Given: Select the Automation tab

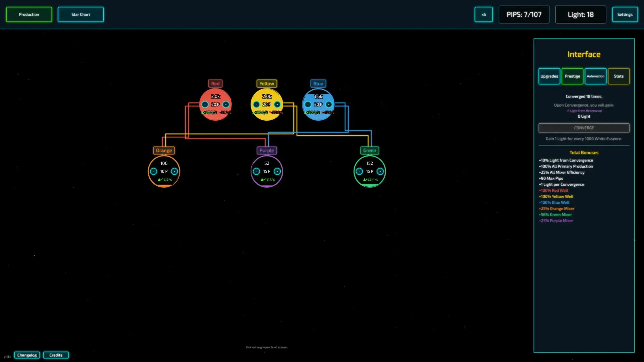Looking at the screenshot, I should pyautogui.click(x=595, y=76).
